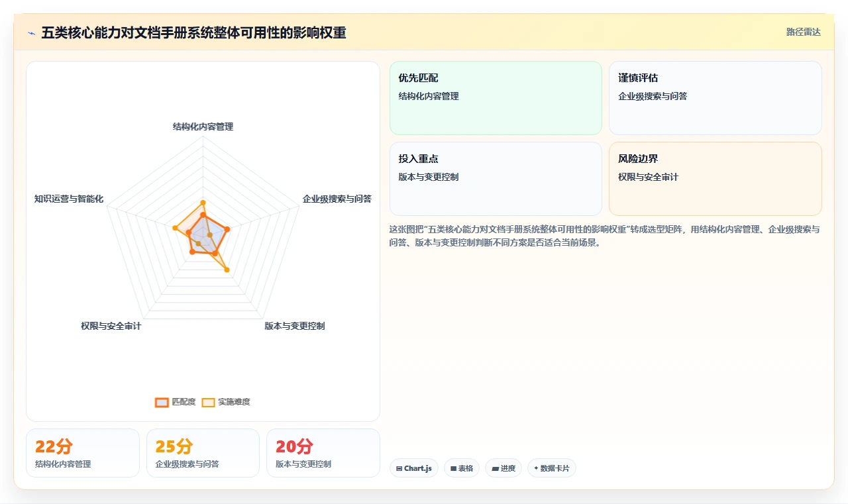The image size is (848, 504).
Task: Click the description paragraph starting 这张图把
Action: tap(605, 236)
